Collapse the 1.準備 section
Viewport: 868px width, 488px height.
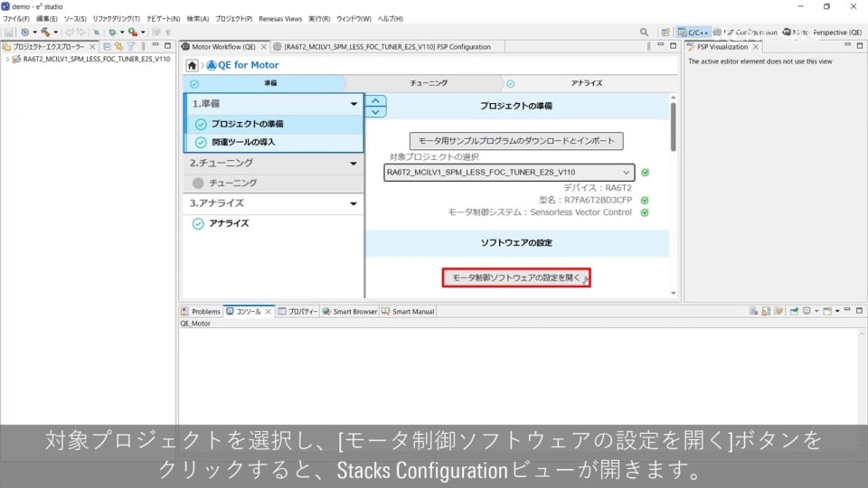pyautogui.click(x=354, y=104)
